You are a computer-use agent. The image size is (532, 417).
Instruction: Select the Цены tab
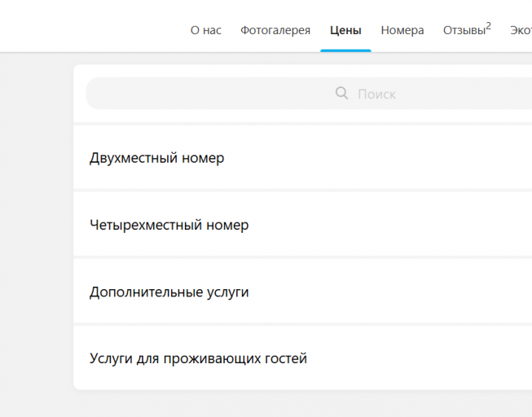(x=345, y=30)
